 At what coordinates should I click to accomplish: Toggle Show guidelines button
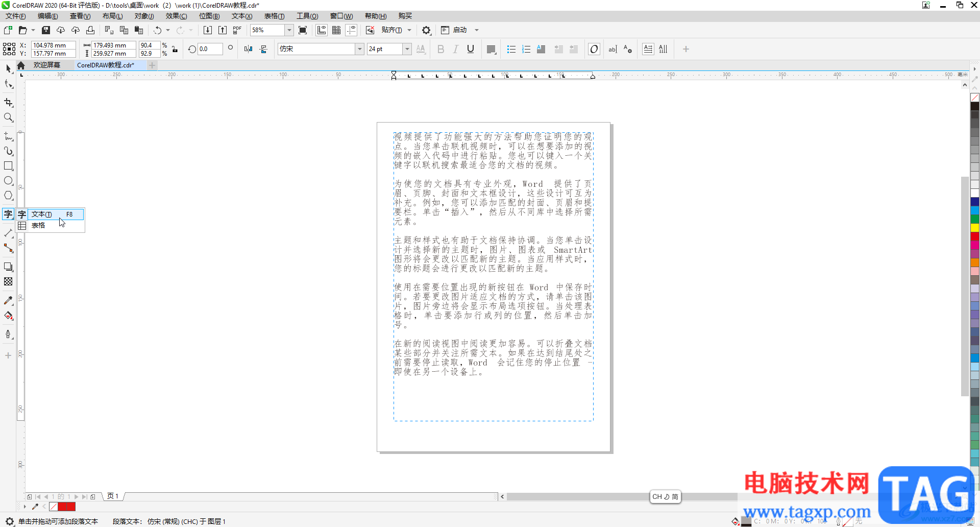[x=351, y=30]
